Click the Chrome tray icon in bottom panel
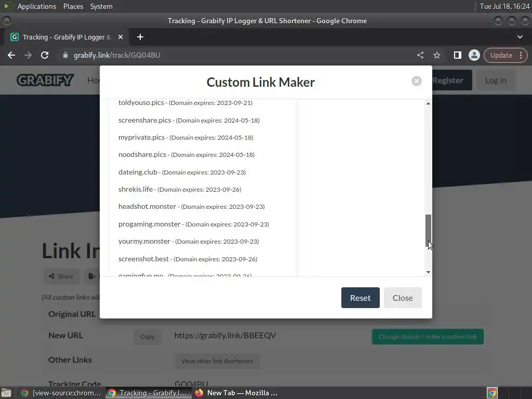This screenshot has height=399, width=532. (492, 393)
